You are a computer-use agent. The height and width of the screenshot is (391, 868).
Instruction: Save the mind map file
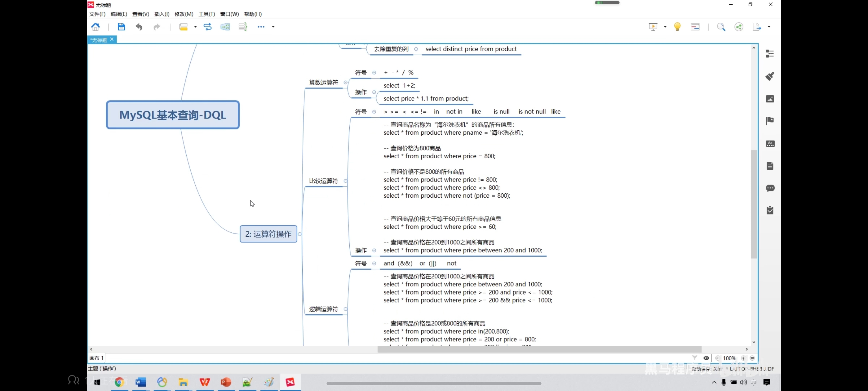click(x=121, y=27)
